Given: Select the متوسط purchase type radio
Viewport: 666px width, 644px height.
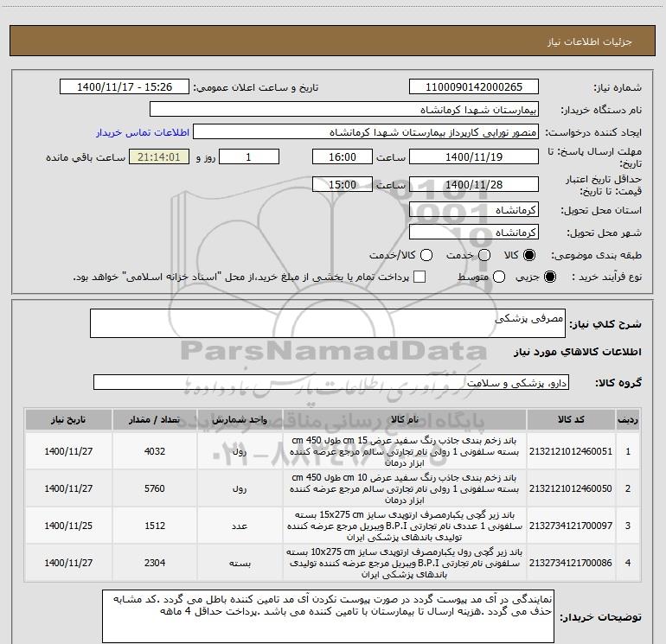Looking at the screenshot, I should click(499, 277).
